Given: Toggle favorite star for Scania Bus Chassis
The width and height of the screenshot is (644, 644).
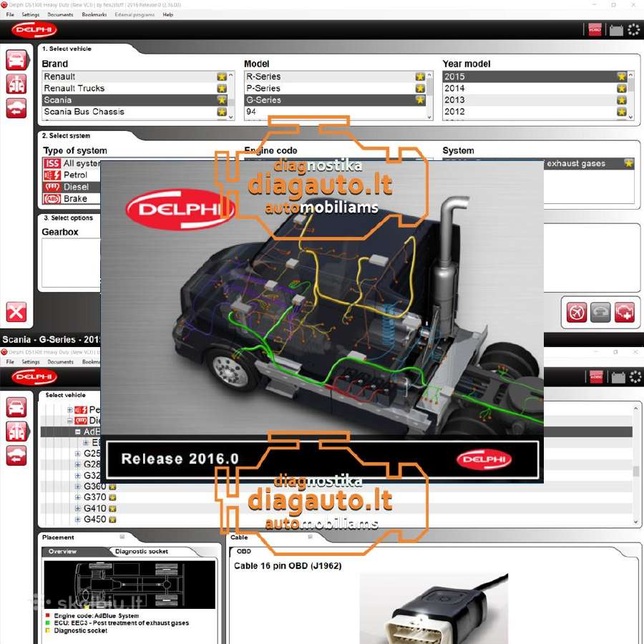Looking at the screenshot, I should coord(222,112).
